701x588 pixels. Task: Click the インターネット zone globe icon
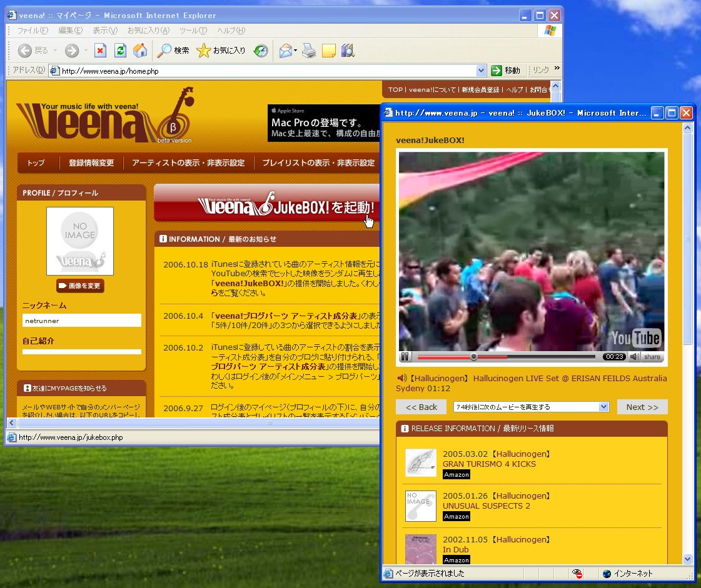[607, 574]
